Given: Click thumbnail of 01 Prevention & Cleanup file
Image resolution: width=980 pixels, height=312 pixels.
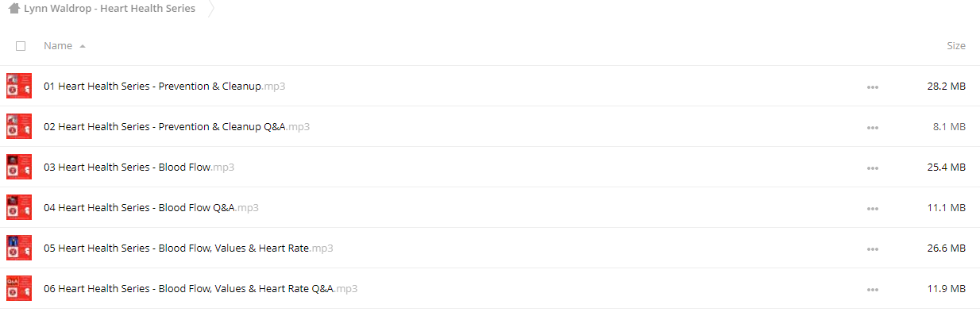Looking at the screenshot, I should pos(19,86).
